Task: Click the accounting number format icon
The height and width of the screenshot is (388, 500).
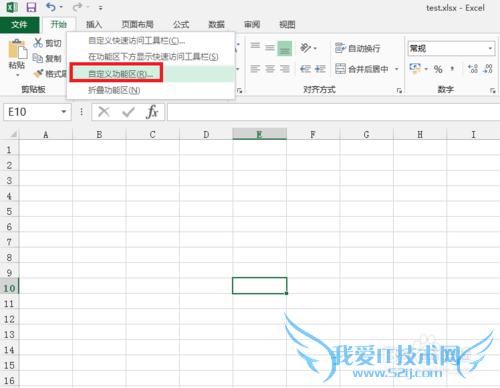Action: (415, 68)
